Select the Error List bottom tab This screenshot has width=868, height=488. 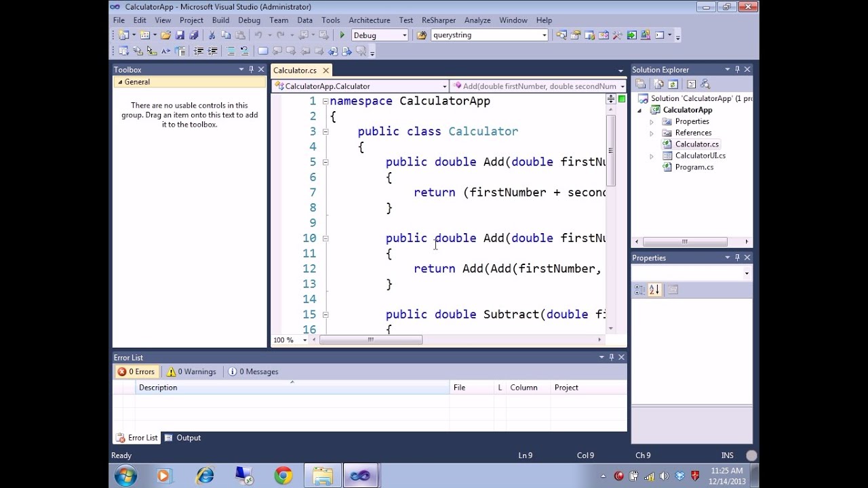(137, 438)
